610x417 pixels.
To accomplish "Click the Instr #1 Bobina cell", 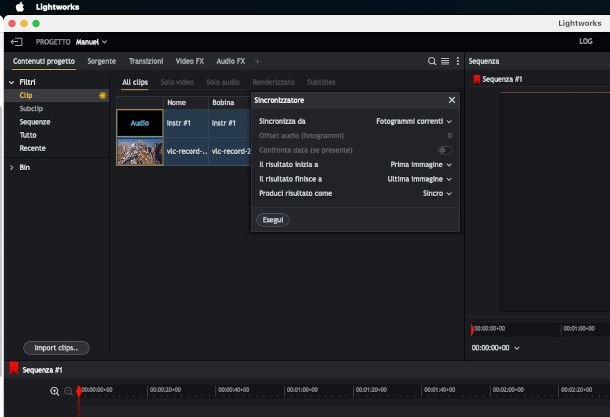I will click(x=230, y=123).
